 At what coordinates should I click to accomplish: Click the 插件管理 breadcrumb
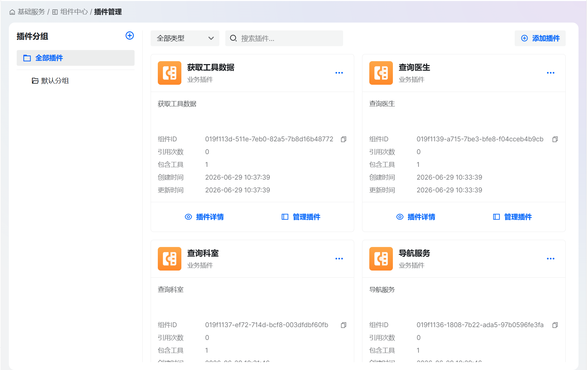tap(108, 12)
